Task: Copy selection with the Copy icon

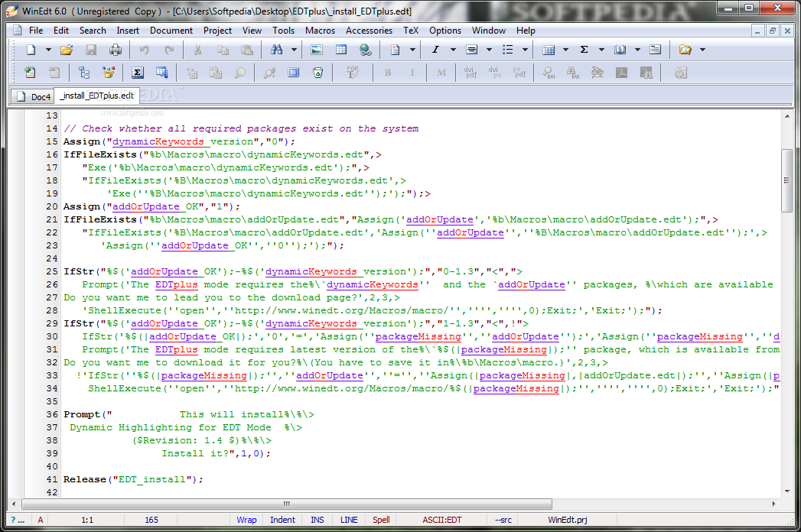Action: coord(223,50)
